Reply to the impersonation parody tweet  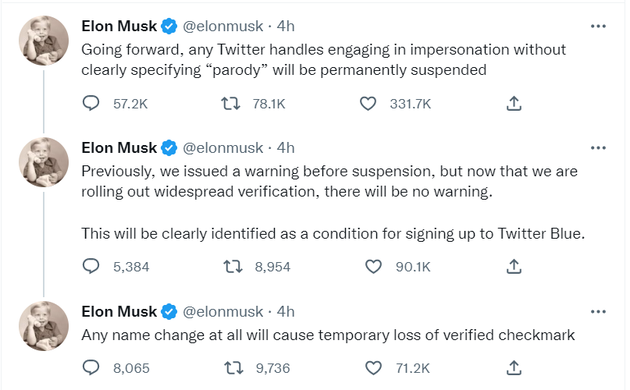[91, 103]
